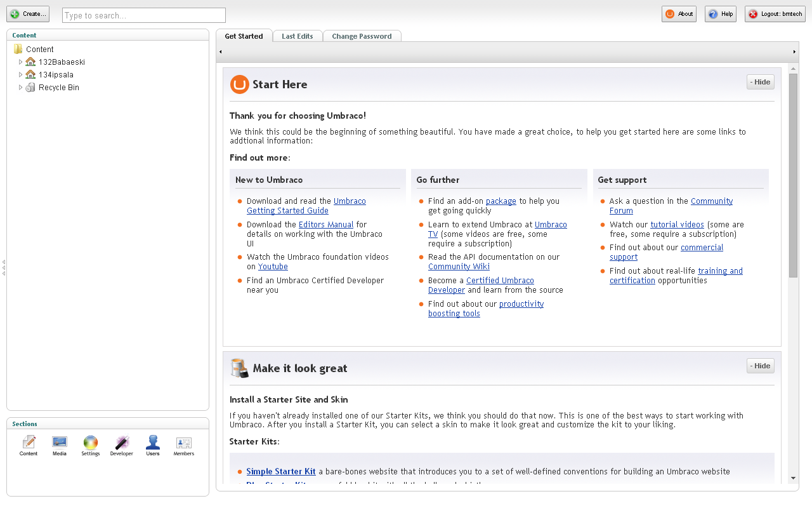This screenshot has width=812, height=508.
Task: Select the 132Babaeski tree item
Action: coord(62,62)
